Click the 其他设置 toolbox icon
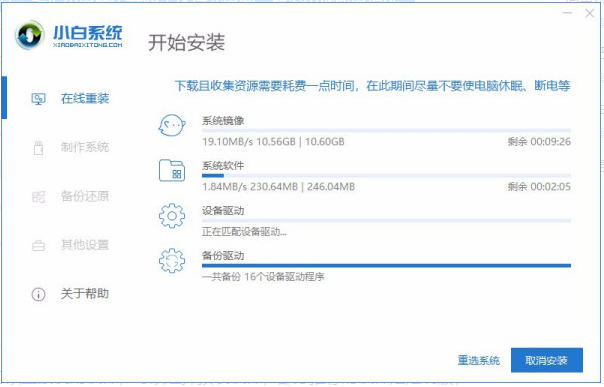 coord(38,245)
